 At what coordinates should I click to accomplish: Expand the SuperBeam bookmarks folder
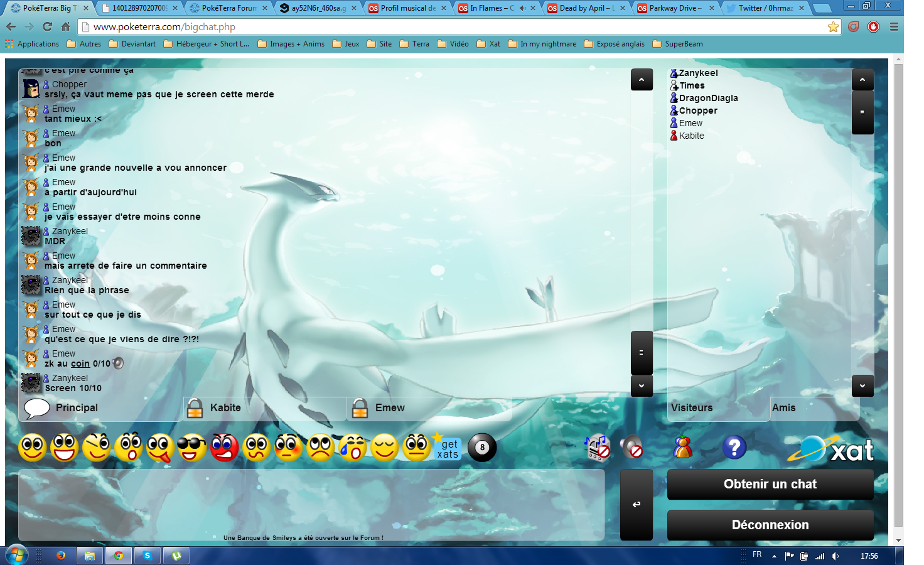point(678,44)
